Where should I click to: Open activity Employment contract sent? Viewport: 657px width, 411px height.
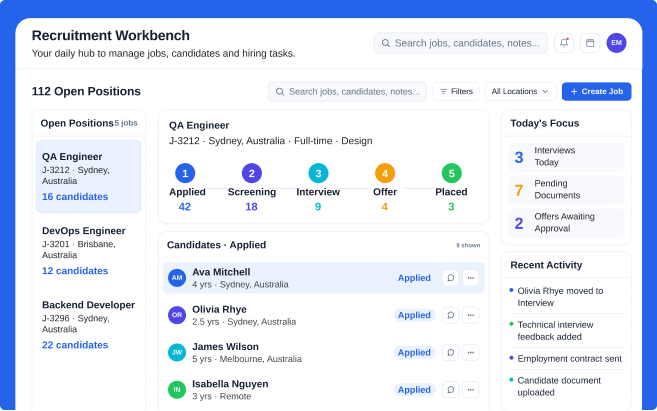coord(566,359)
